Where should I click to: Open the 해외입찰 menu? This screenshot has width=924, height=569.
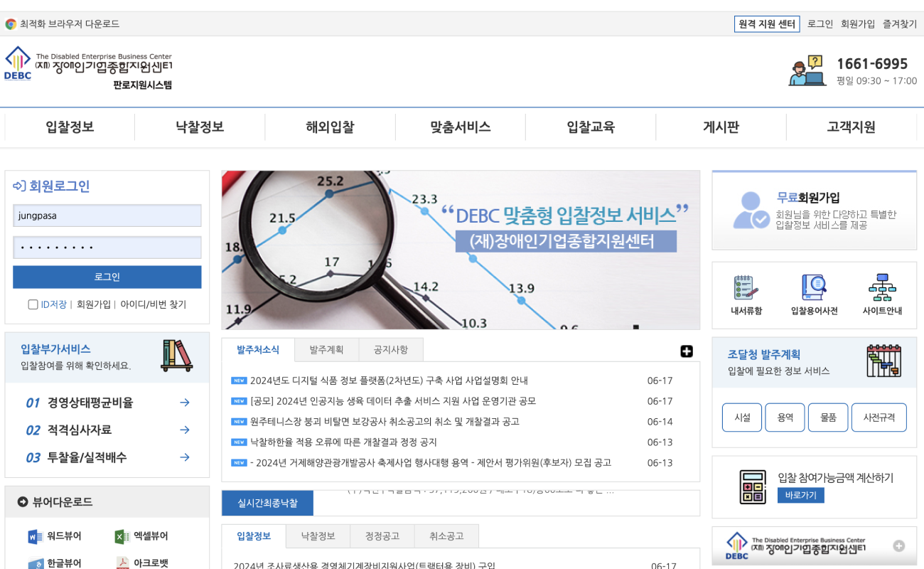[329, 127]
